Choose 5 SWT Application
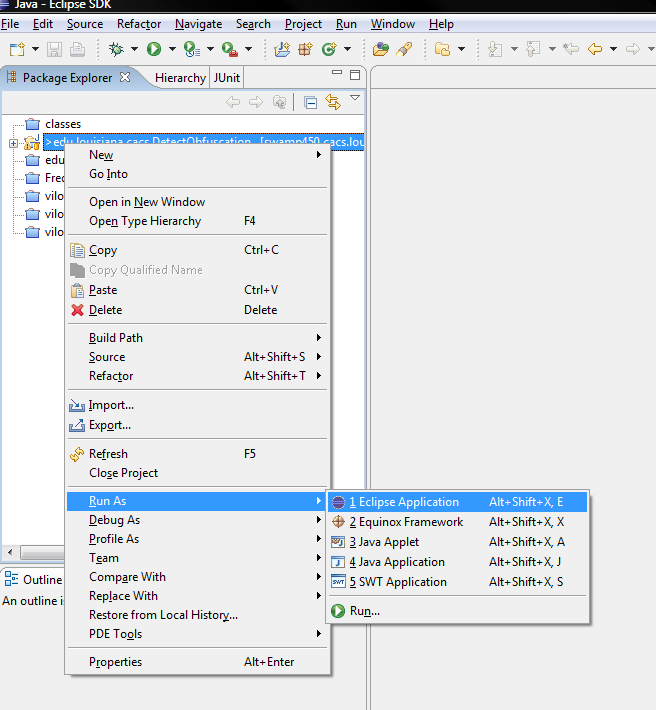 point(457,581)
